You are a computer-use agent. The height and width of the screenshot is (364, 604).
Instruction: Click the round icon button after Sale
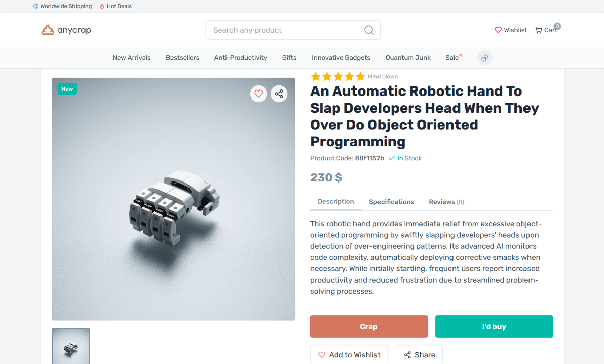coord(485,58)
